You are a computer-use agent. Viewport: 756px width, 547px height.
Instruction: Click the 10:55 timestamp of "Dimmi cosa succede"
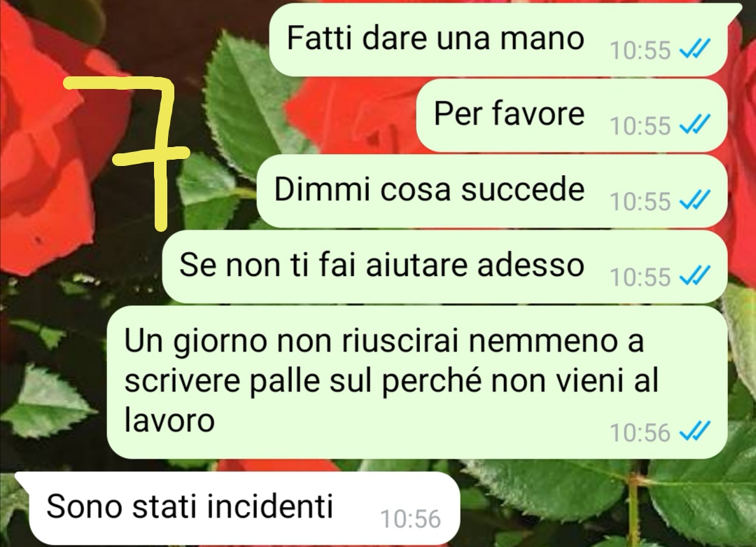pyautogui.click(x=640, y=202)
